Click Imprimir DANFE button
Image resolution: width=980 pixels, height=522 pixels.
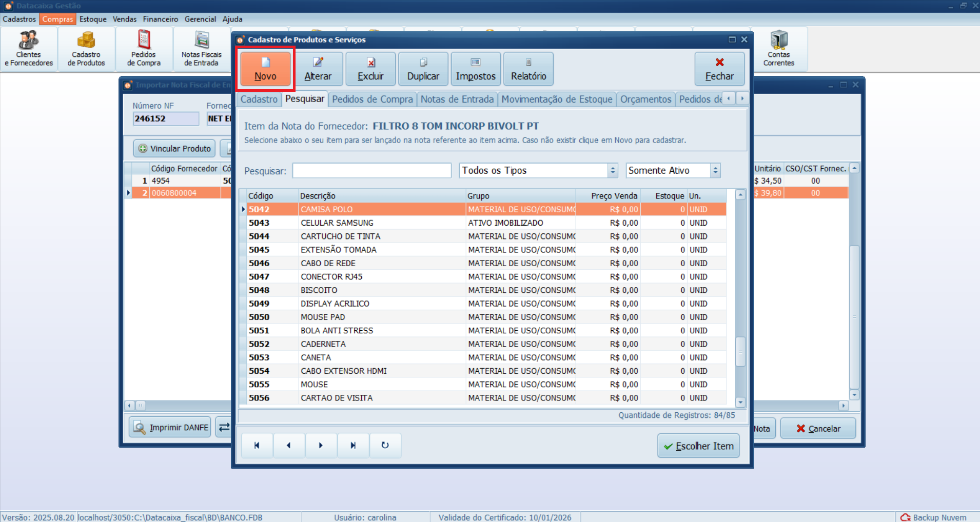[170, 427]
